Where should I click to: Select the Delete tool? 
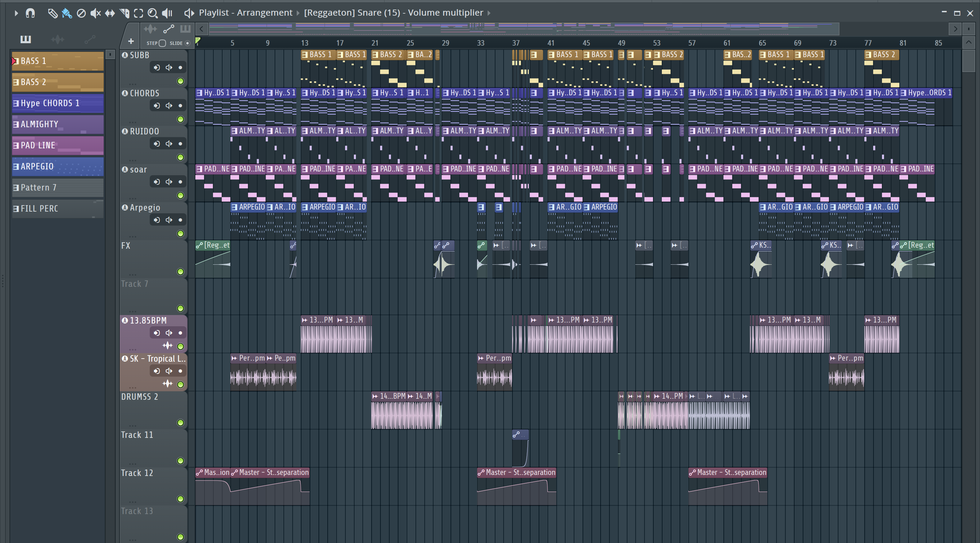point(81,13)
